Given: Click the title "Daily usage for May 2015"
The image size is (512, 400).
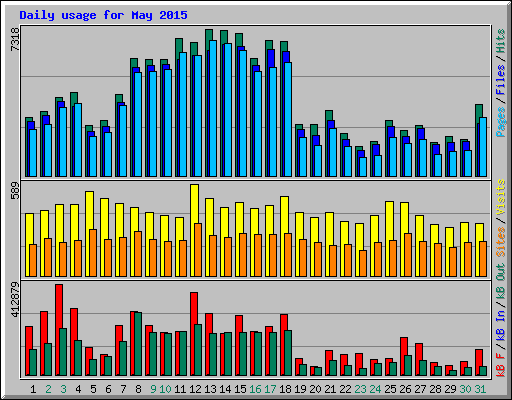Looking at the screenshot, I should click(x=103, y=15).
